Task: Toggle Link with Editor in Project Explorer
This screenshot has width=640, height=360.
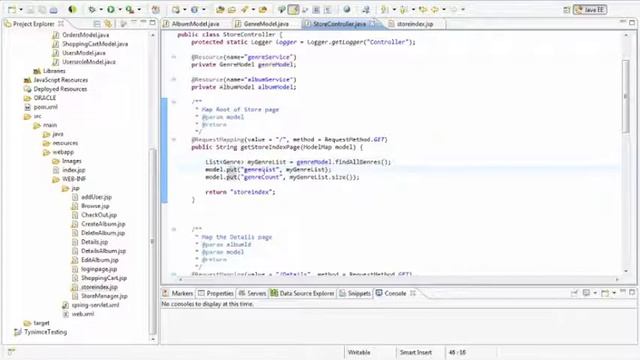Action: click(108, 24)
